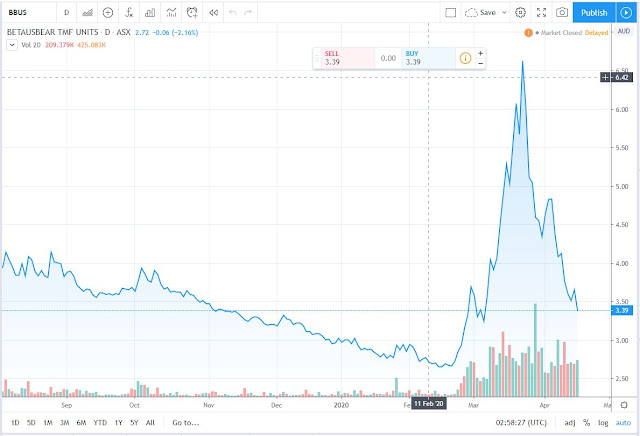
Task: Take a chart snapshot with the camera icon
Action: point(562,13)
